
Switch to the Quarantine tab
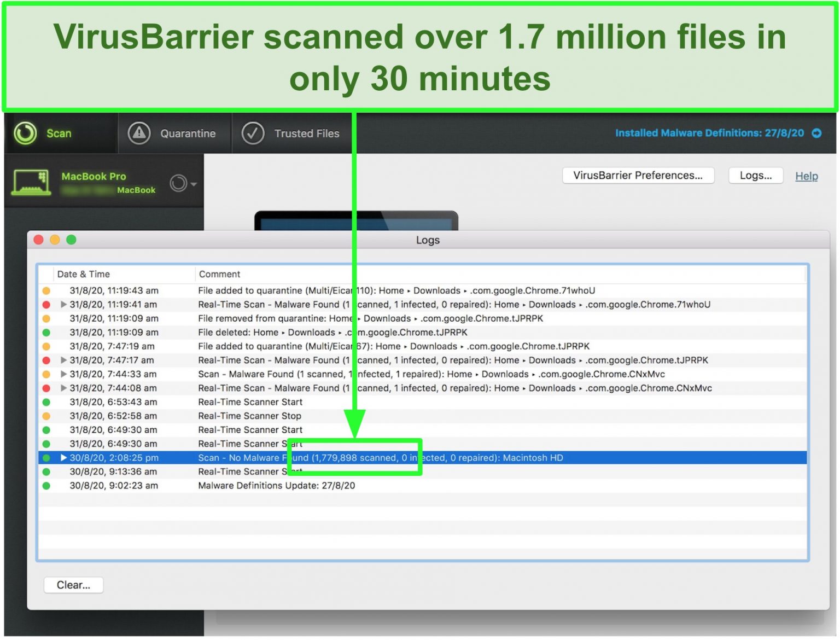[x=175, y=133]
